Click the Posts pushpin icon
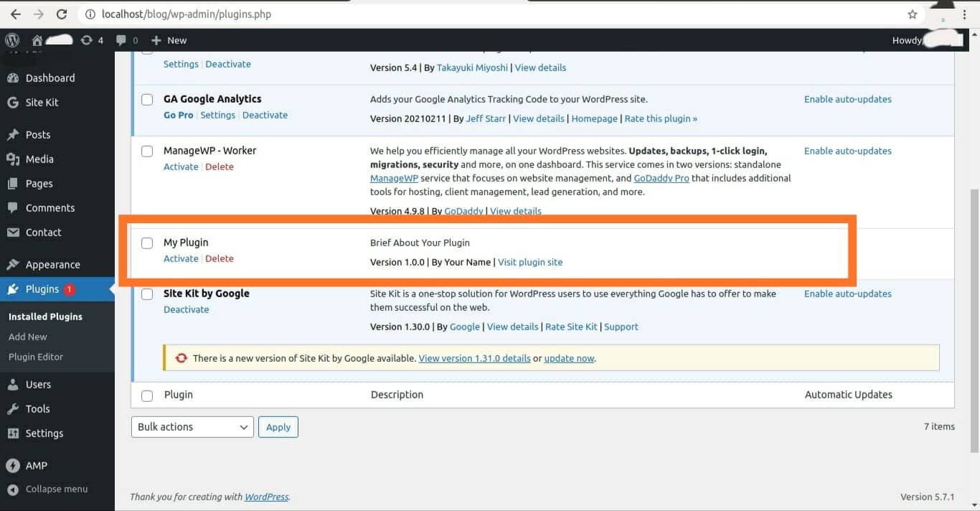Viewport: 980px width, 511px height. click(x=13, y=135)
